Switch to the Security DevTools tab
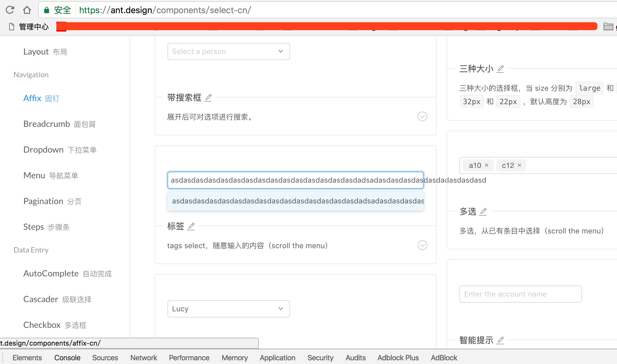The height and width of the screenshot is (364, 617). click(320, 358)
